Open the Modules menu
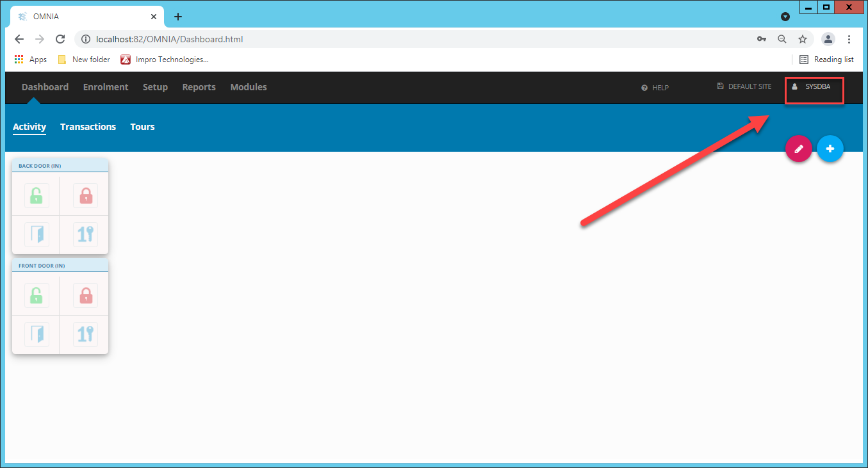The width and height of the screenshot is (868, 468). click(x=249, y=87)
